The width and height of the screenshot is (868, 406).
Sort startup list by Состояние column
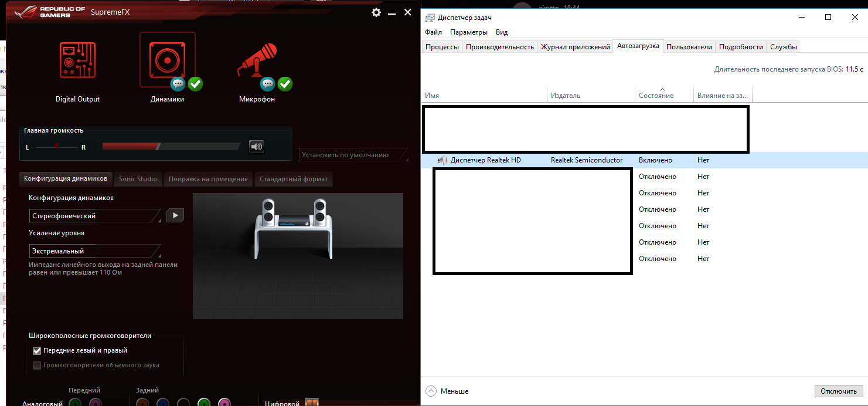[x=664, y=95]
